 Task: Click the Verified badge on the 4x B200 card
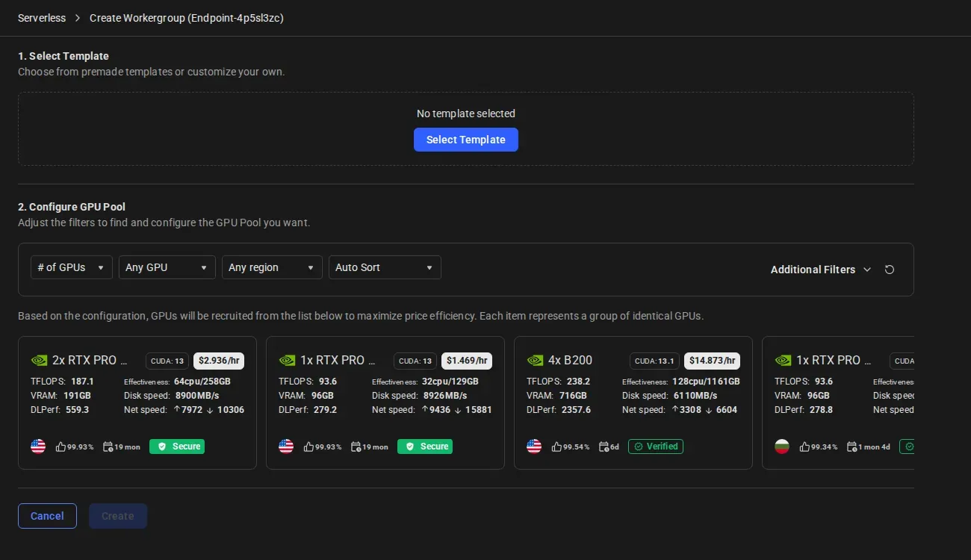pos(656,447)
